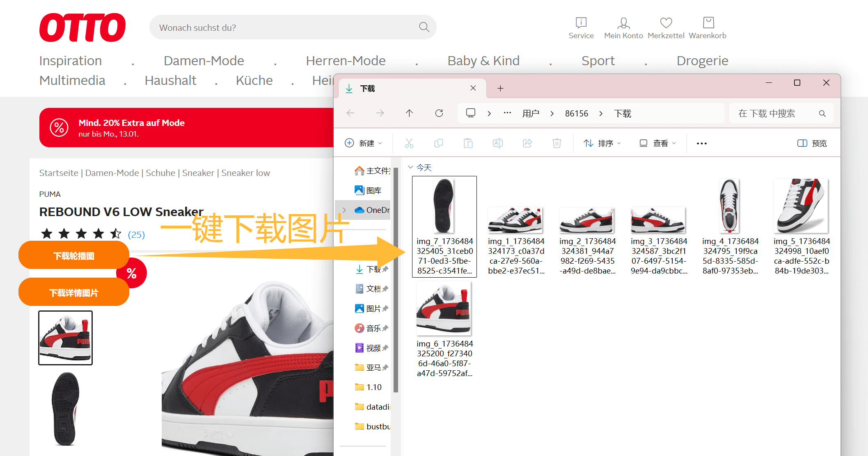This screenshot has height=456, width=868.
Task: Collapse the 今天 group
Action: click(x=410, y=167)
